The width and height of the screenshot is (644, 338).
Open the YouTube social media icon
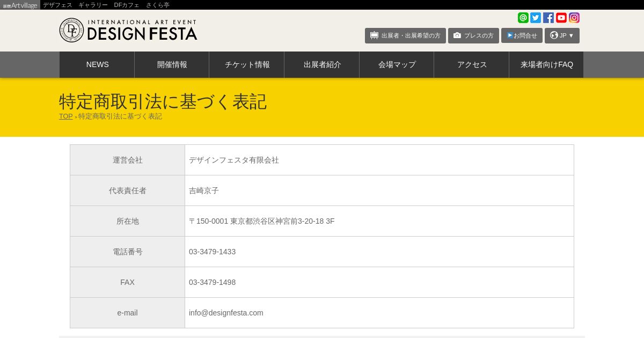tap(561, 18)
